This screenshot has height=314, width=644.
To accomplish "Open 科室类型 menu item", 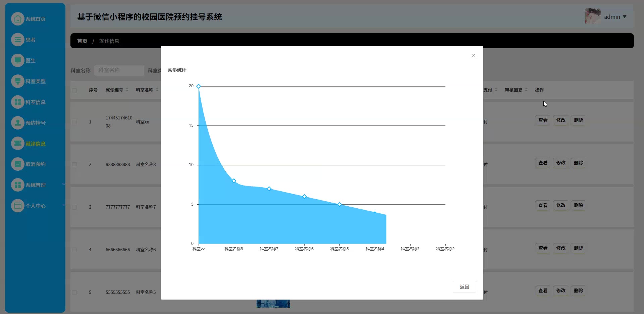I will pos(36,82).
